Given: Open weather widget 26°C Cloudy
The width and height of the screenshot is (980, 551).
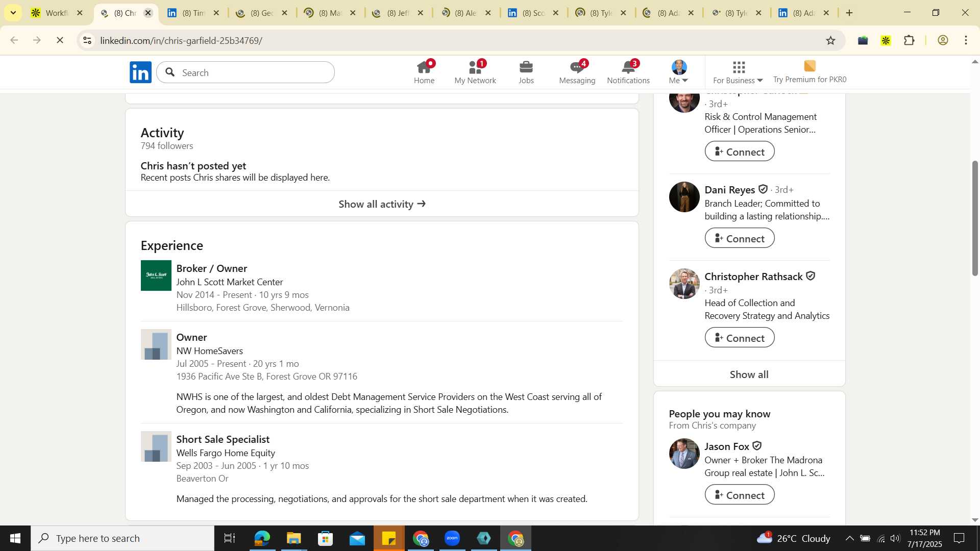Looking at the screenshot, I should click(794, 538).
